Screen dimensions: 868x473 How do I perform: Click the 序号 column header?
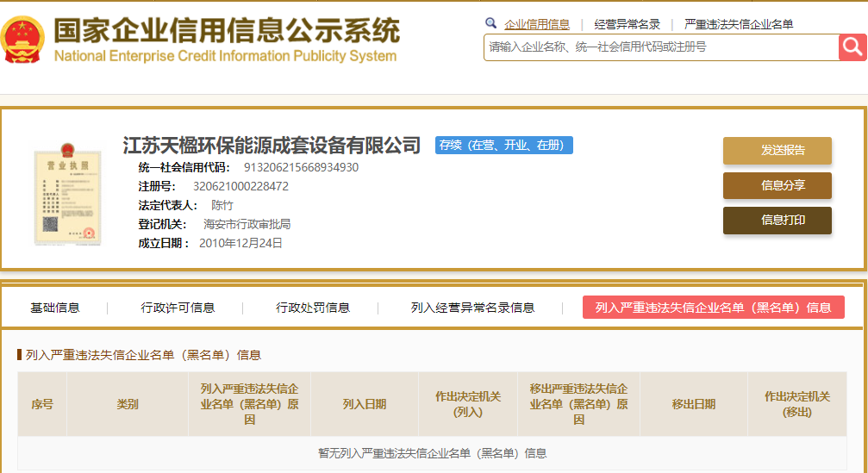coord(42,404)
